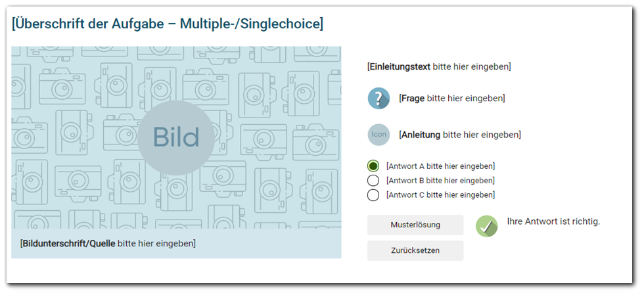Select radio button for Antwort A
This screenshot has height=295, width=644.
coord(373,166)
